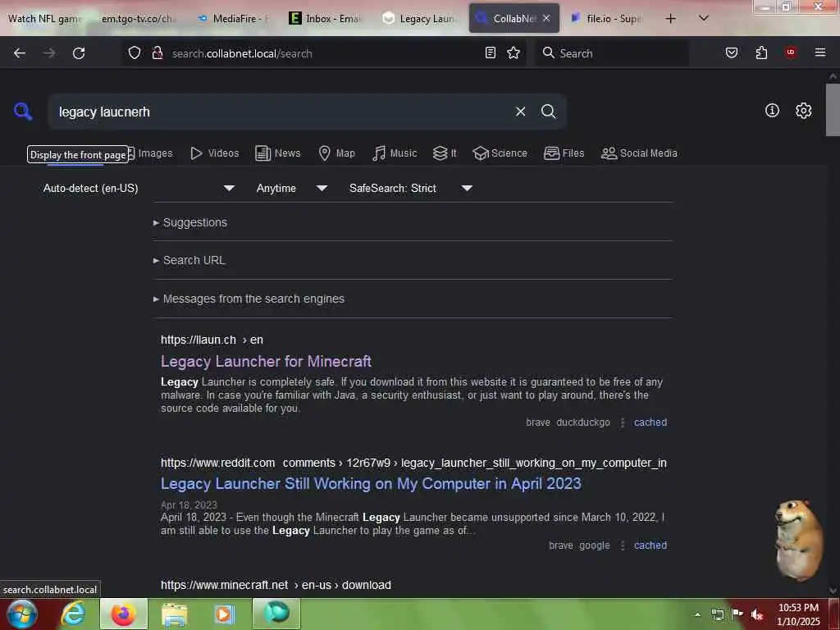Toggle reader view icon

(x=491, y=52)
